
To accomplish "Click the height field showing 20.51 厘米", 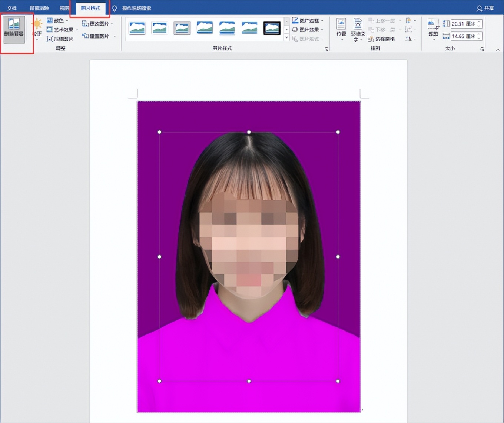I will (463, 24).
